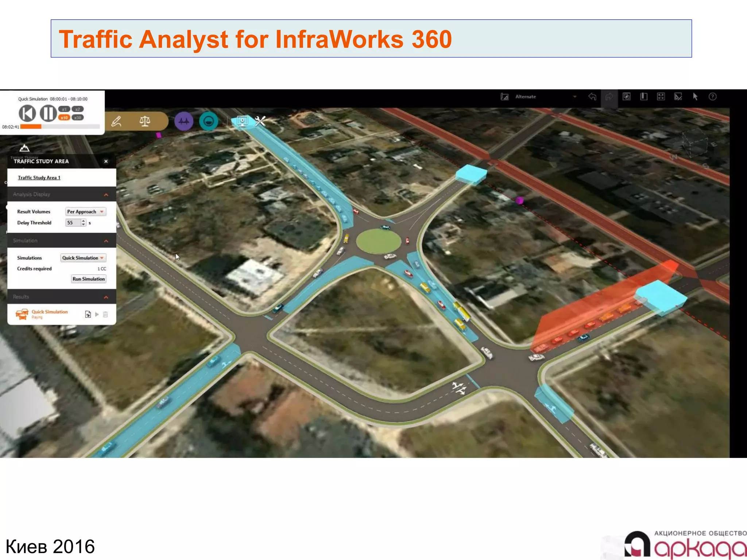The image size is (747, 560).
Task: Collapse the Analysis Display section
Action: point(106,195)
